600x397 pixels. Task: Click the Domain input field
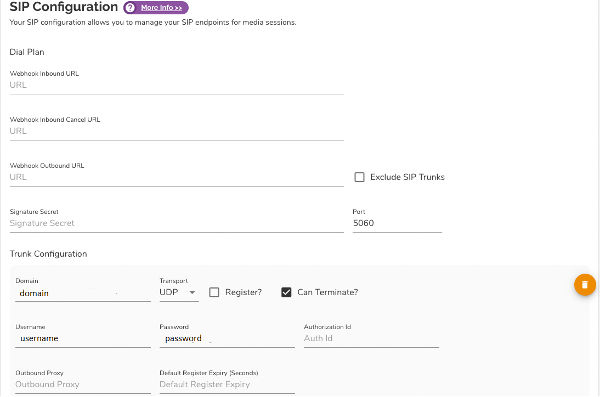click(x=83, y=293)
